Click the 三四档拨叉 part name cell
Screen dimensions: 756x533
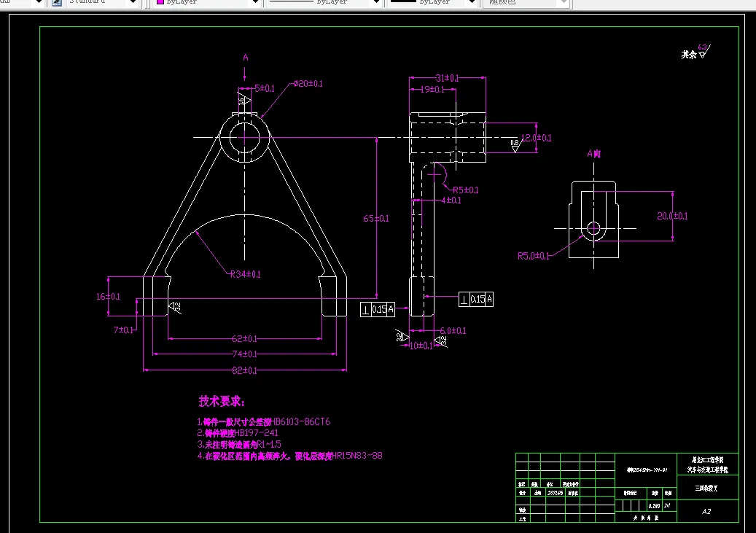[x=707, y=488]
